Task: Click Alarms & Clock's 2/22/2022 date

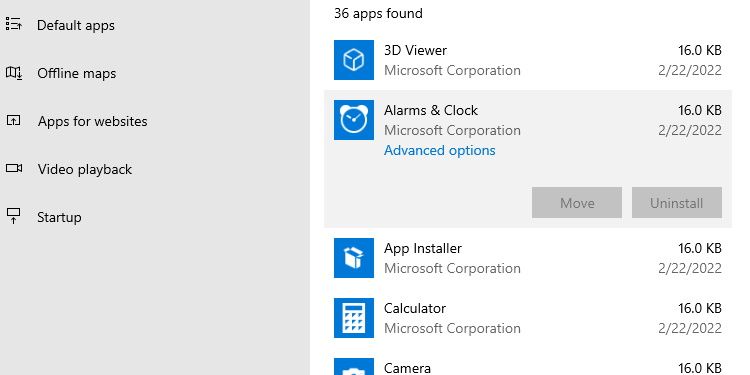Action: coord(690,131)
